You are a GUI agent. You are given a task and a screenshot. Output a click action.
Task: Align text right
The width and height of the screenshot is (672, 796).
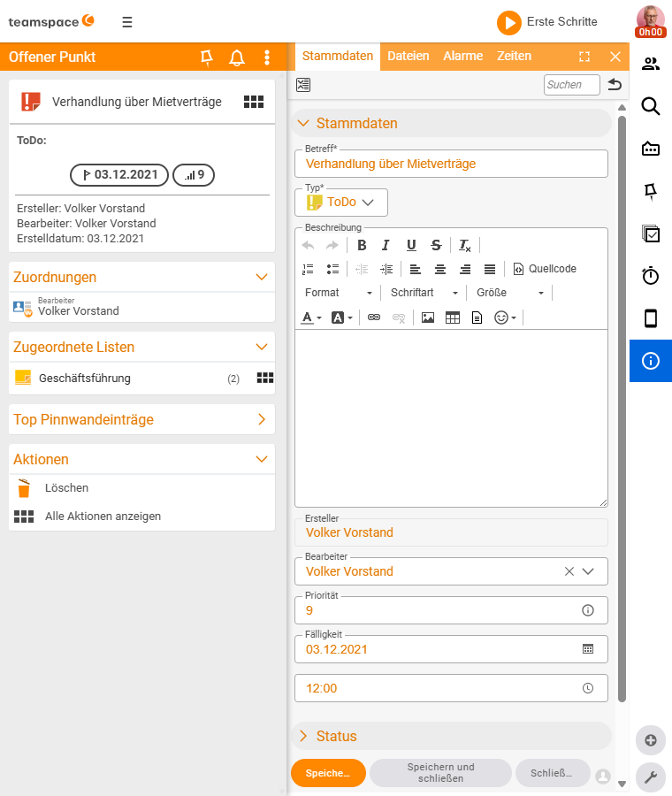(465, 269)
